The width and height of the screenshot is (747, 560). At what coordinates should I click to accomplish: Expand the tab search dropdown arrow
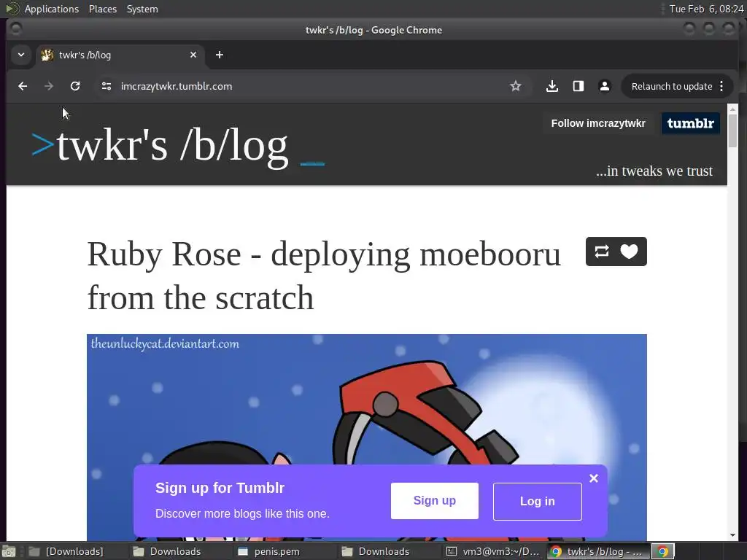point(21,55)
